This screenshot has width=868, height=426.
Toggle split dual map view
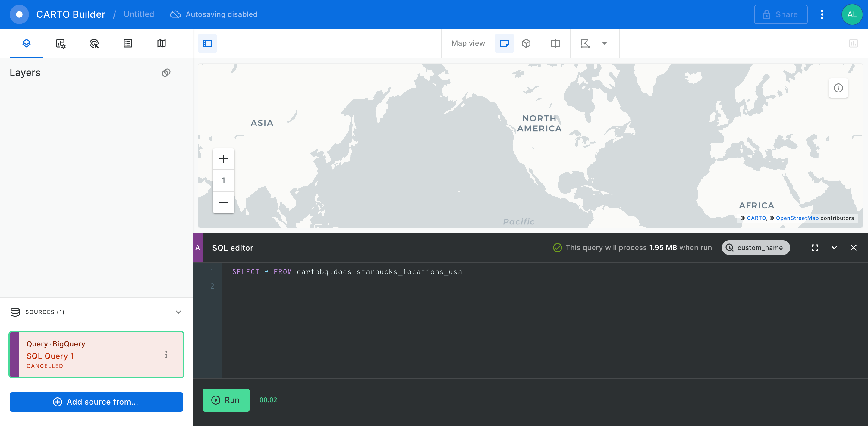555,43
